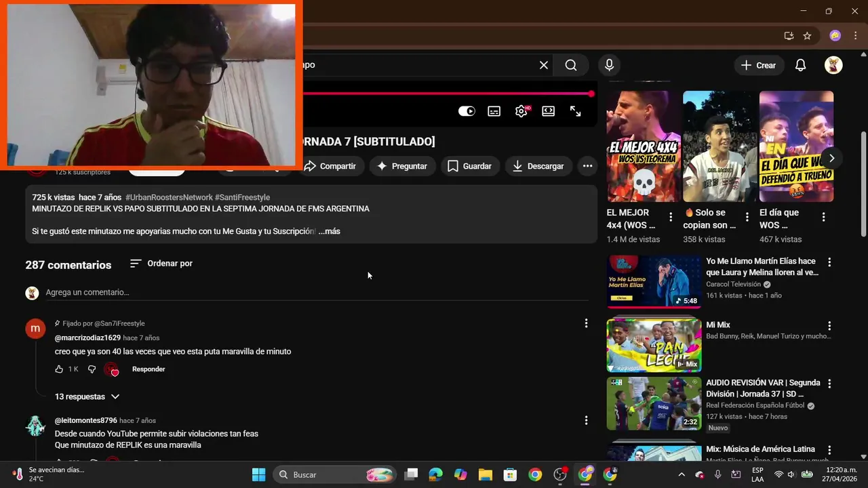Image resolution: width=868 pixels, height=488 pixels.
Task: Click the install app icon in address bar
Action: pos(789,36)
